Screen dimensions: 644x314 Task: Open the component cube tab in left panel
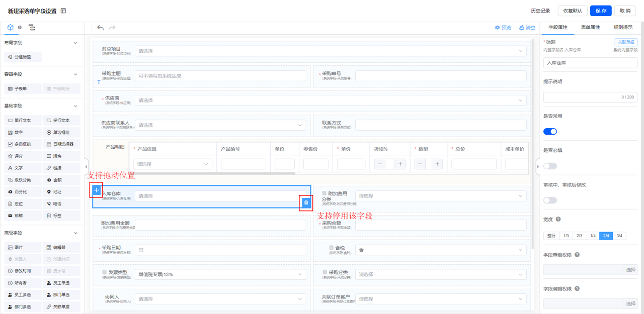[x=10, y=27]
